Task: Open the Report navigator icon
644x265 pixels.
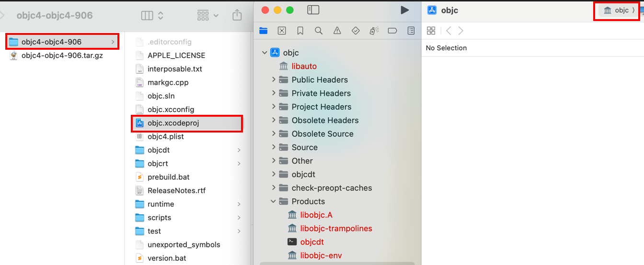Action: (x=411, y=31)
